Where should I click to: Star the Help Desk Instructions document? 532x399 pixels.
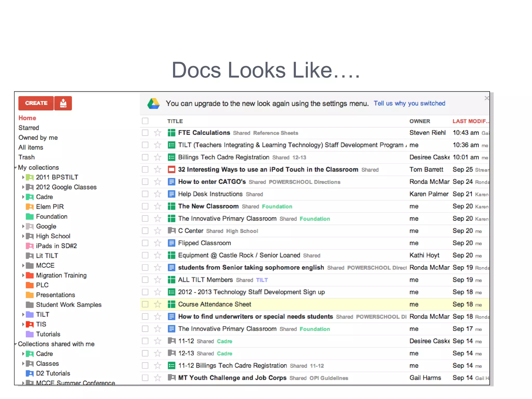[157, 194]
